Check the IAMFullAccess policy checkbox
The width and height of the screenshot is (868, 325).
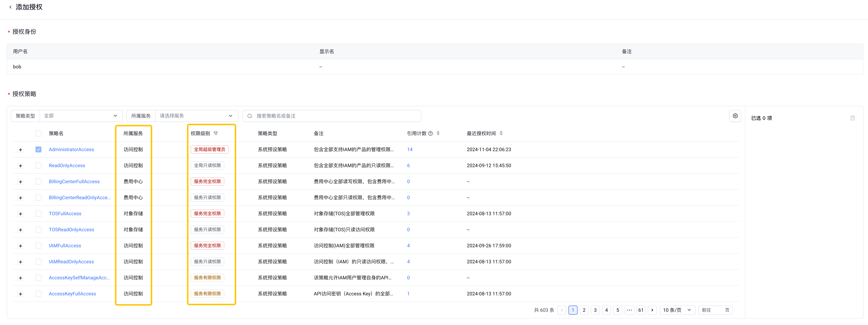click(x=38, y=246)
